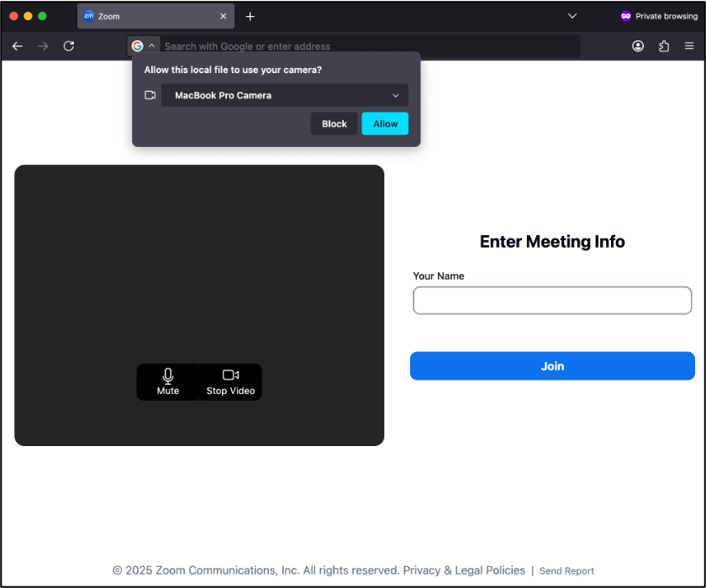
Task: Reload the current page
Action: [69, 46]
